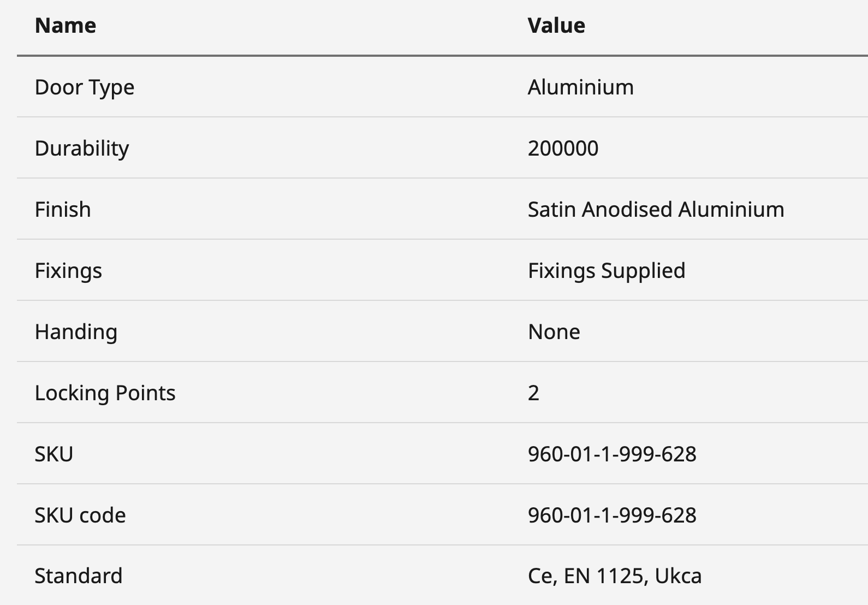
Task: Click the Satin Anodised Aluminium value
Action: point(656,210)
